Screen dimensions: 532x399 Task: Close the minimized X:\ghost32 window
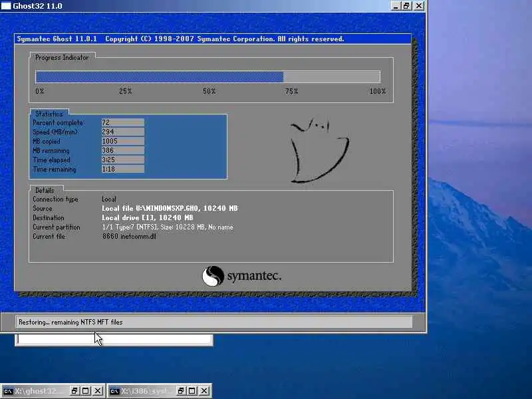click(x=98, y=391)
